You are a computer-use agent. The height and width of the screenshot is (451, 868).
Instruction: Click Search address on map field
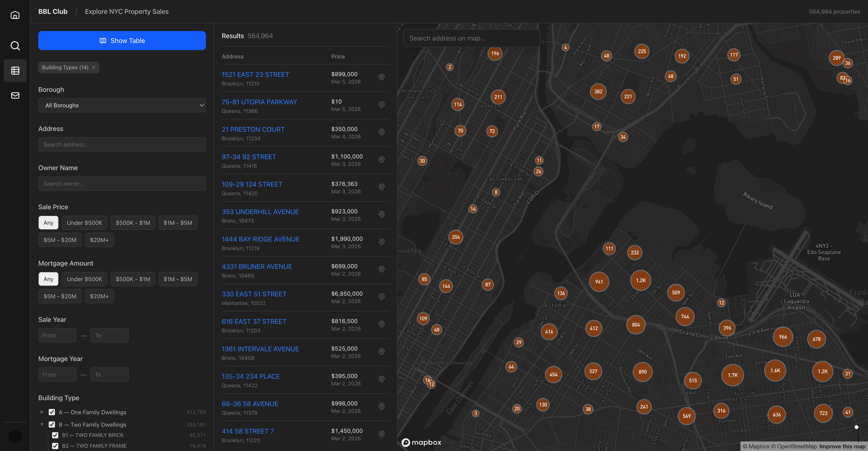[472, 38]
